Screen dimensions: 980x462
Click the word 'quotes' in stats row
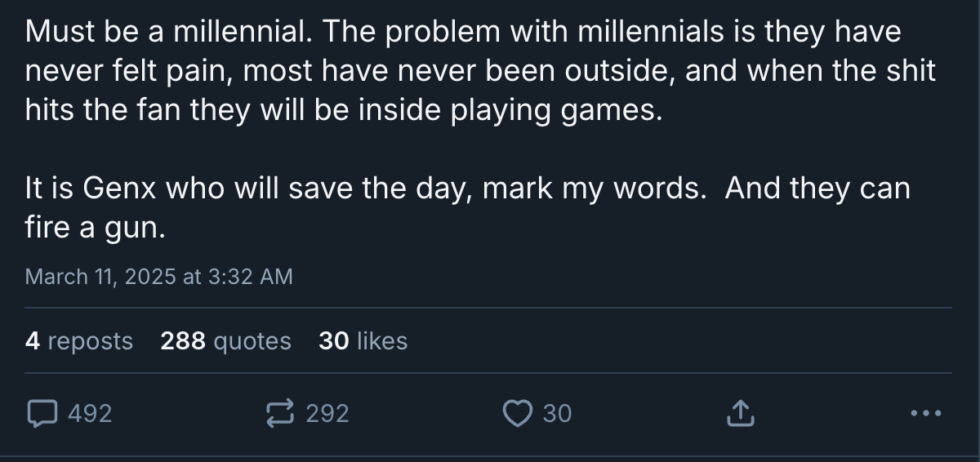252,341
